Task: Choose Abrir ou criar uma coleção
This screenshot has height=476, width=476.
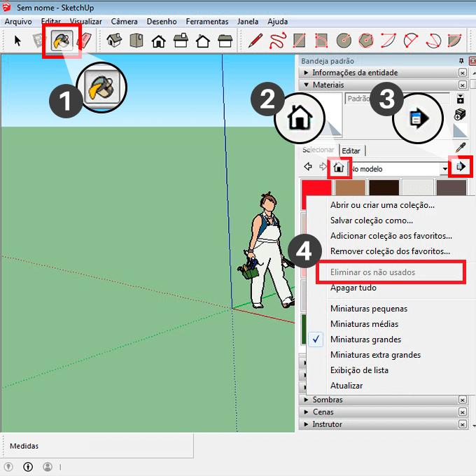Action: click(x=382, y=205)
